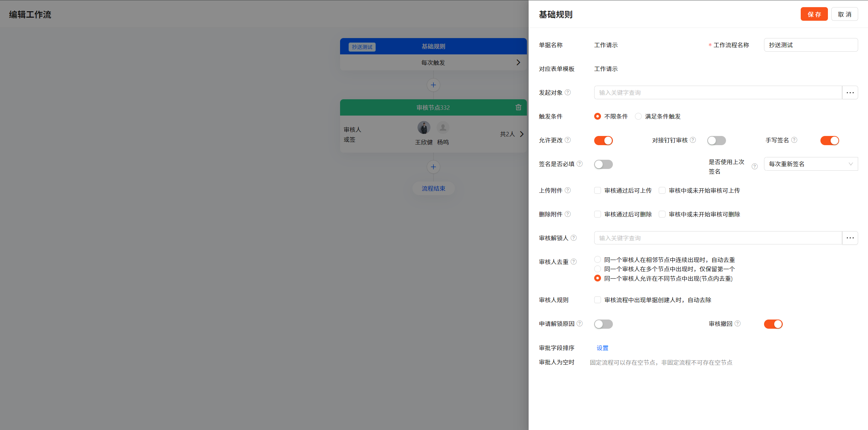
Task: Open 每次重新签名 dropdown
Action: pyautogui.click(x=811, y=164)
